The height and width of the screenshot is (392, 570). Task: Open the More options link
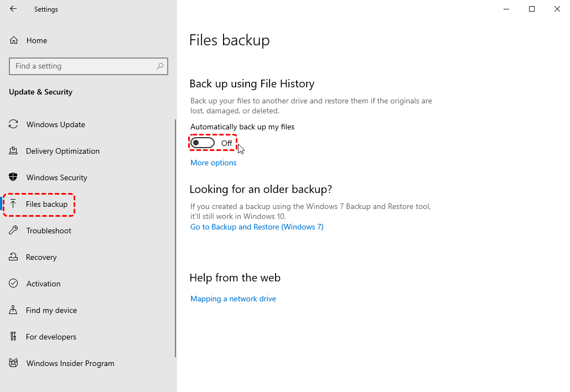click(x=214, y=163)
